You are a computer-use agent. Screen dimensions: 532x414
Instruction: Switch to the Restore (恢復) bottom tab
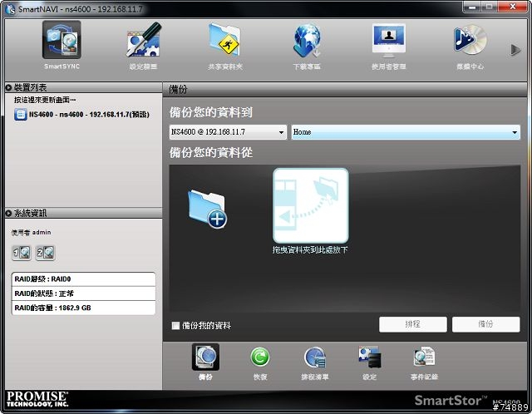pos(260,362)
